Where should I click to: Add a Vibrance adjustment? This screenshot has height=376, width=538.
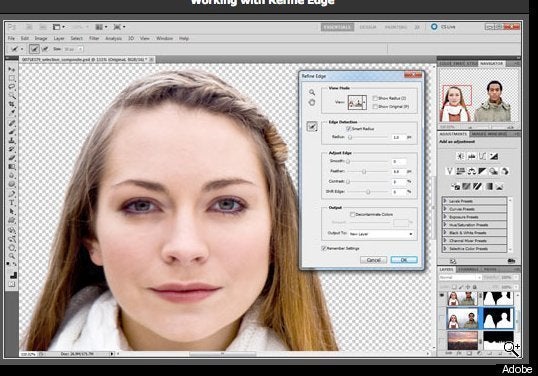[449, 171]
